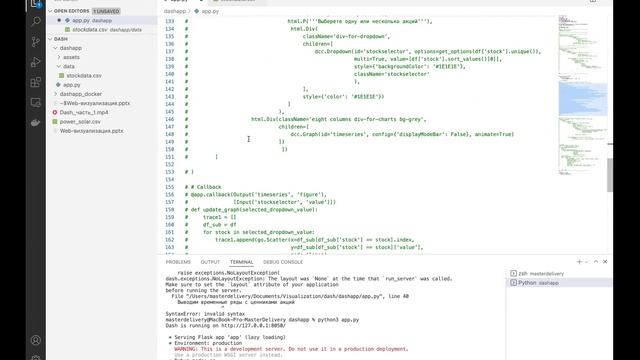The height and width of the screenshot is (360, 640).
Task: Open the http://127.0.0.1:8050/ link in terminal
Action: [x=253, y=326]
